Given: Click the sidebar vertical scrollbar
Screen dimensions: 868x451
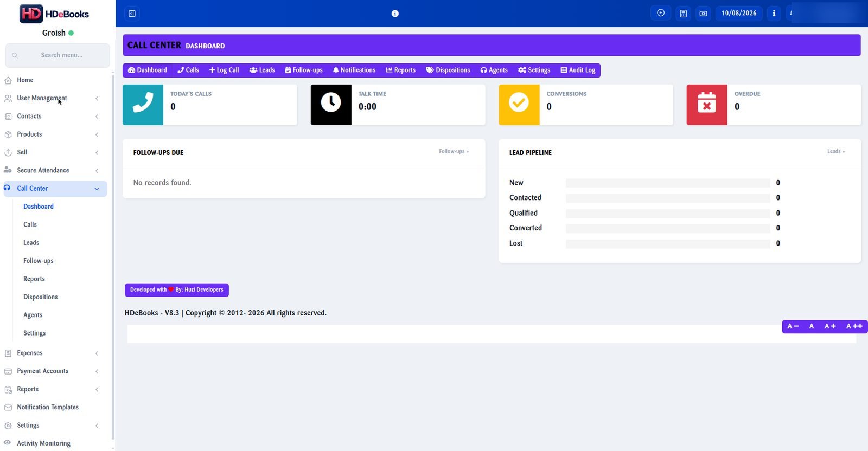Looking at the screenshot, I should [113, 257].
